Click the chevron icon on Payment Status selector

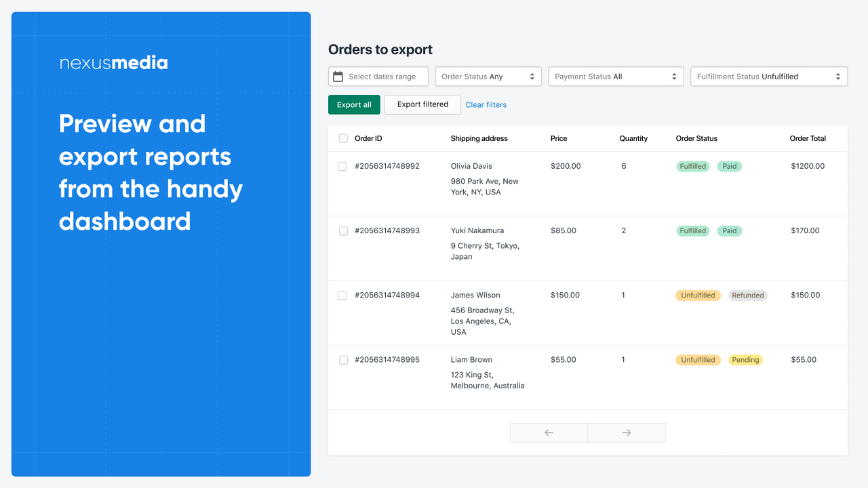pos(673,76)
